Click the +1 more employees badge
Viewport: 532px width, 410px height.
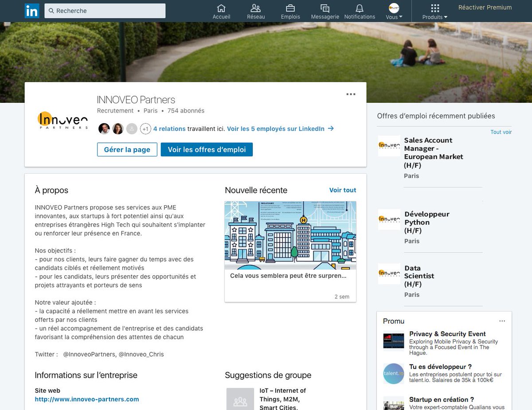click(145, 129)
